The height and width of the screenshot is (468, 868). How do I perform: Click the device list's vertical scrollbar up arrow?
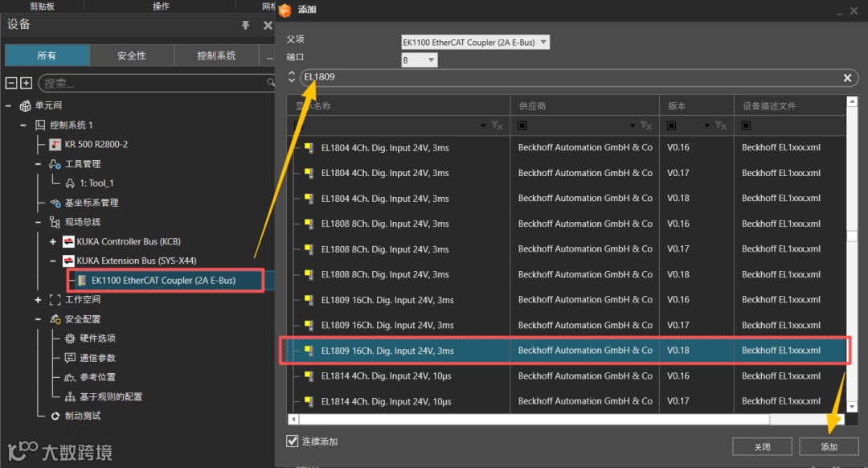click(852, 101)
